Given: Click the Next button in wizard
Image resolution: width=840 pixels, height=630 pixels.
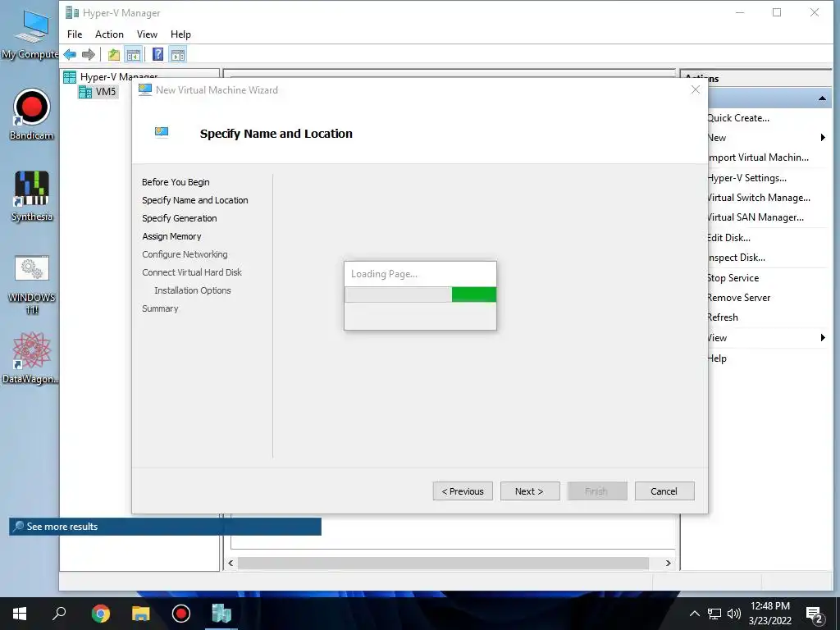Looking at the screenshot, I should (x=530, y=491).
